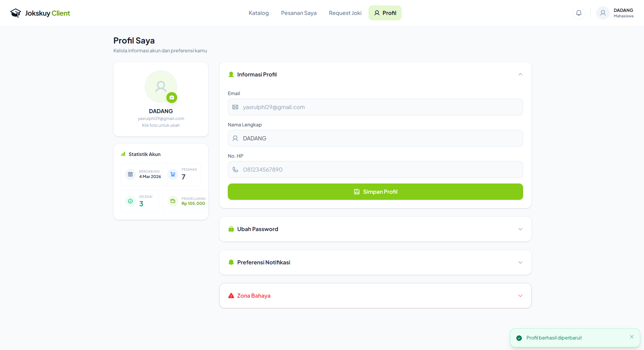Click the Informasi Profil heading
Screen dimensions: 644x350
257,74
